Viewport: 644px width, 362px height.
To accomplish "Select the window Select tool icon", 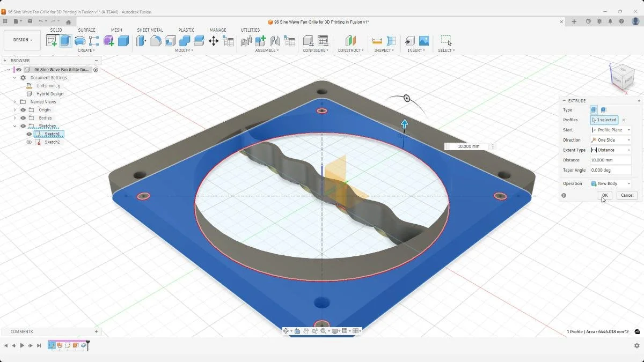I will click(446, 41).
